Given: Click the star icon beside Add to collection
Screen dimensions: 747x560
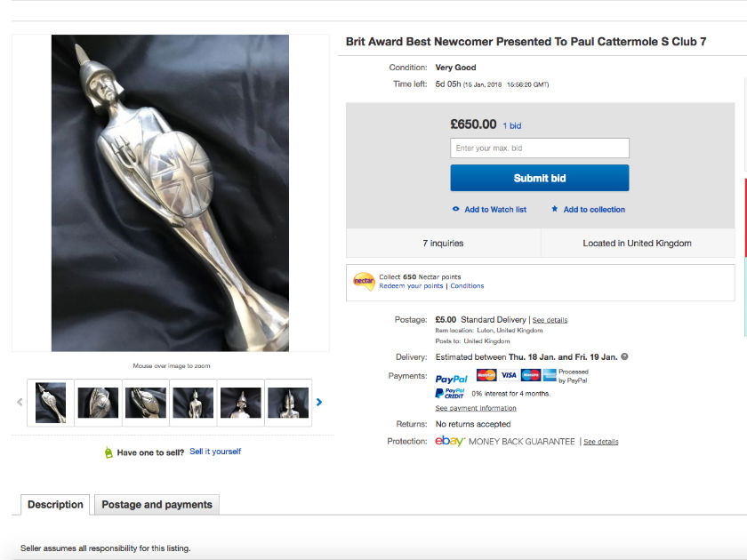Looking at the screenshot, I should tap(555, 210).
